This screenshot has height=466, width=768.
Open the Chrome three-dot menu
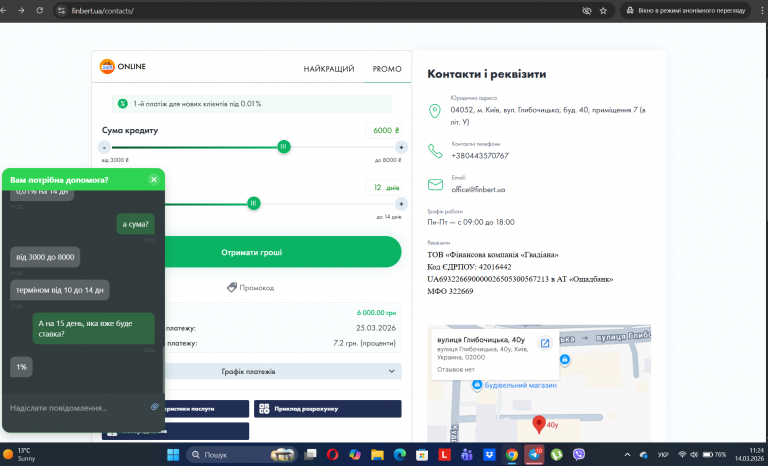[x=761, y=10]
